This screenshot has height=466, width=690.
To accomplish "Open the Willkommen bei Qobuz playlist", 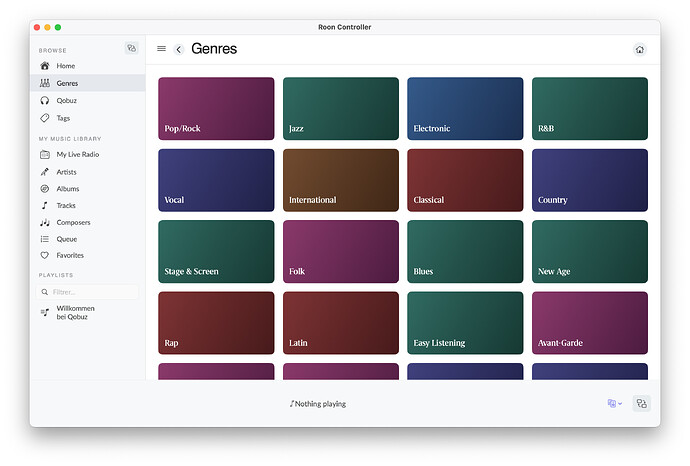I will tap(74, 312).
